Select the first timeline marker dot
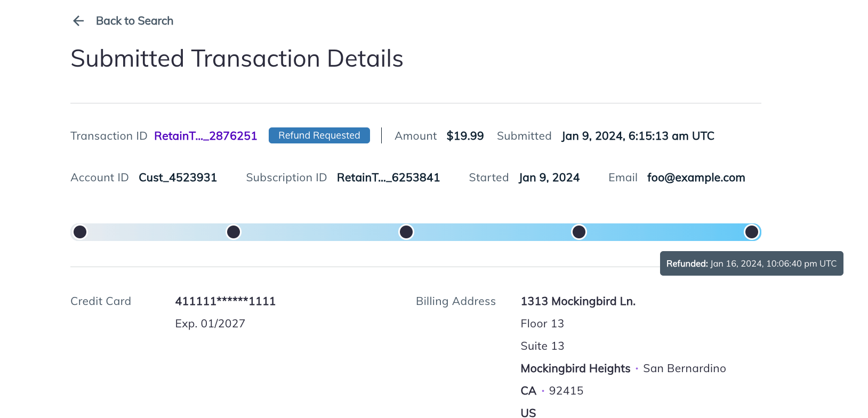 80,232
